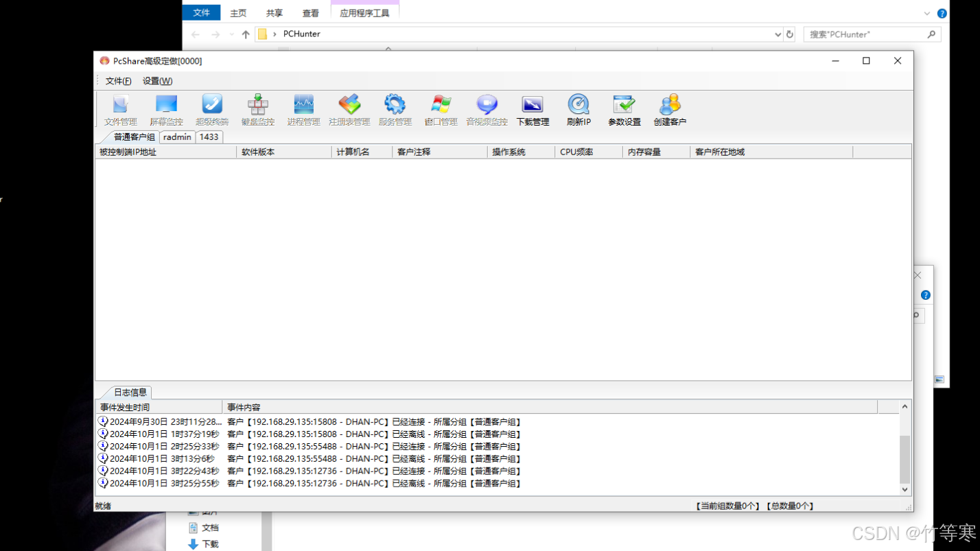Select log entry at 1时37分19秒
The width and height of the screenshot is (980, 551).
[x=498, y=434]
